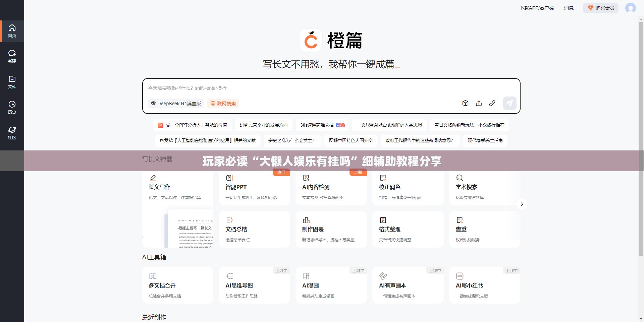Click 迅速总结要点 description
The width and height of the screenshot is (644, 322).
coord(237,240)
